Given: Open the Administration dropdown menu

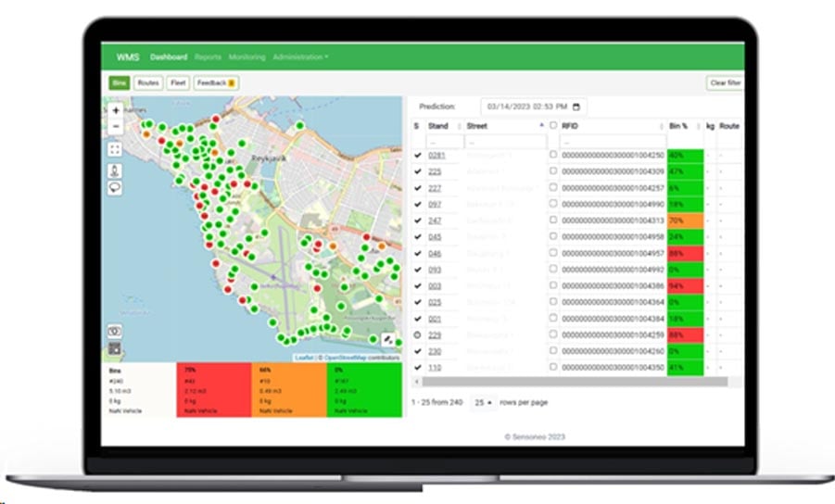Looking at the screenshot, I should [x=300, y=57].
